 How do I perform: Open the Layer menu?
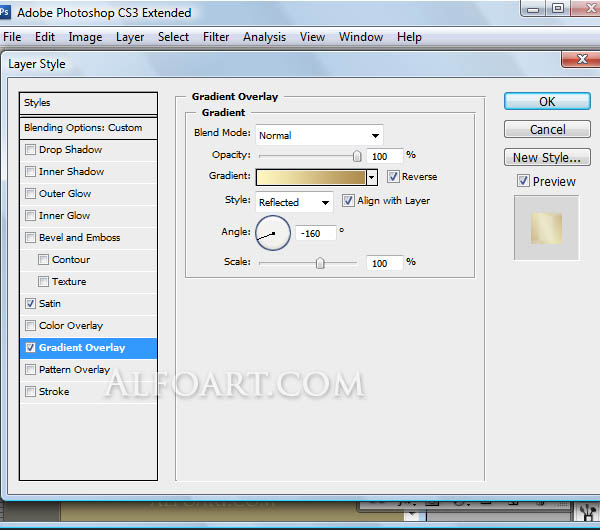[x=130, y=37]
